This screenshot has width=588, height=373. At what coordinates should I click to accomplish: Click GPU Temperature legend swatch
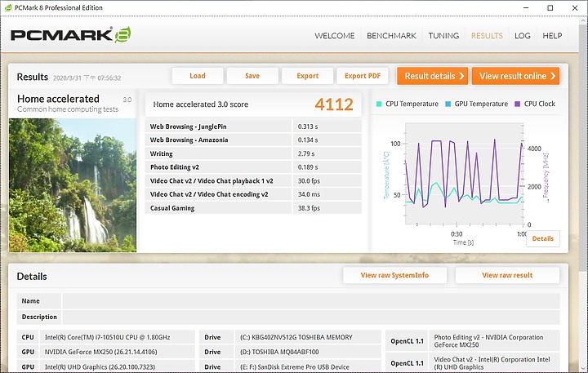(448, 104)
